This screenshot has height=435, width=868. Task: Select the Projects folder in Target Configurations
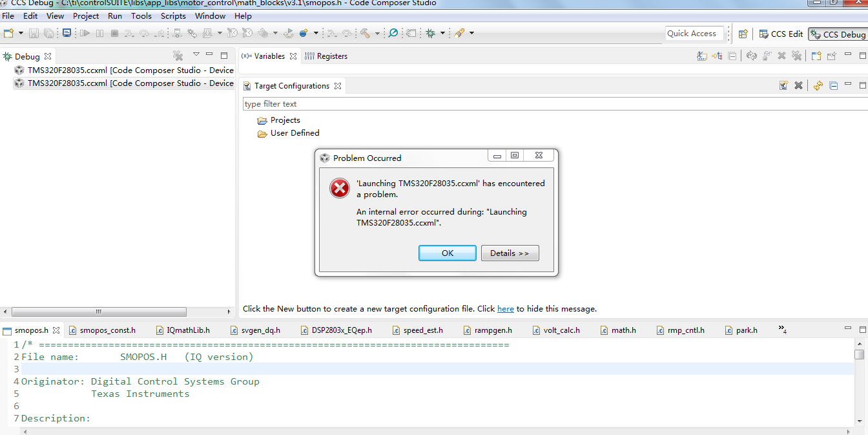click(x=278, y=120)
